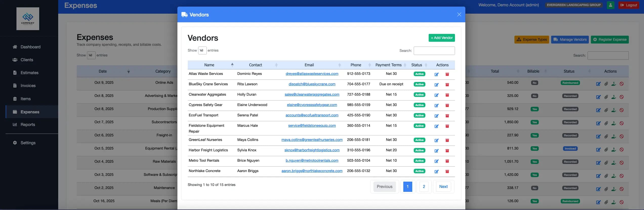Image resolution: width=644 pixels, height=210 pixels.
Task: Delete the Harbor Freight Logistics vendor
Action: pos(447,151)
